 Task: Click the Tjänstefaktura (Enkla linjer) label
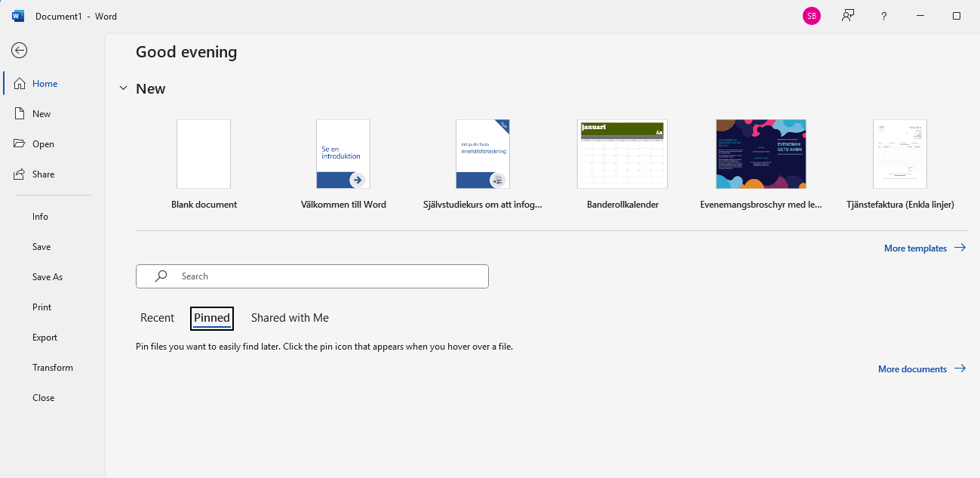(900, 204)
